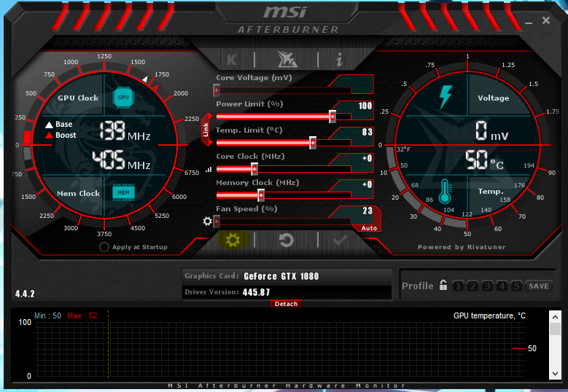Viewport: 568px width, 392px height.
Task: Toggle the profile lock padlock icon
Action: tap(443, 285)
